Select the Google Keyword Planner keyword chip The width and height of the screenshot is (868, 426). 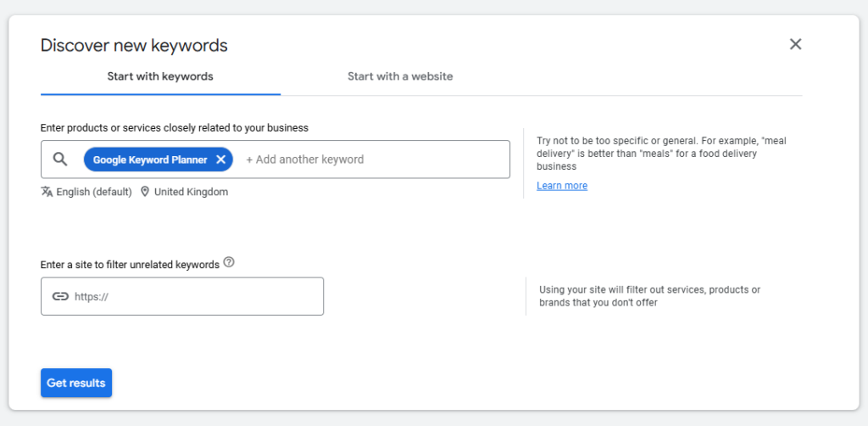coord(150,160)
